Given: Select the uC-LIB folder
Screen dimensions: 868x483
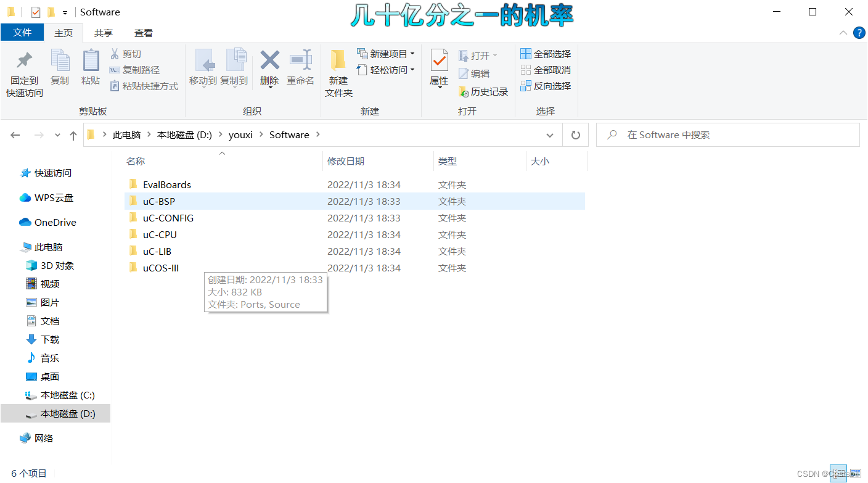Looking at the screenshot, I should (157, 251).
